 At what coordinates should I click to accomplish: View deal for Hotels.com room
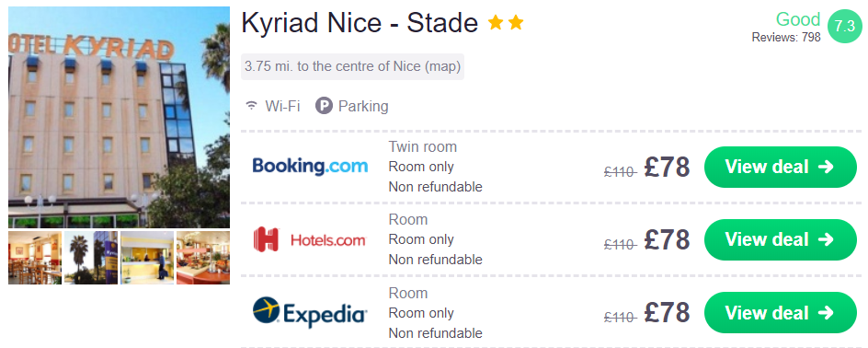(x=781, y=240)
